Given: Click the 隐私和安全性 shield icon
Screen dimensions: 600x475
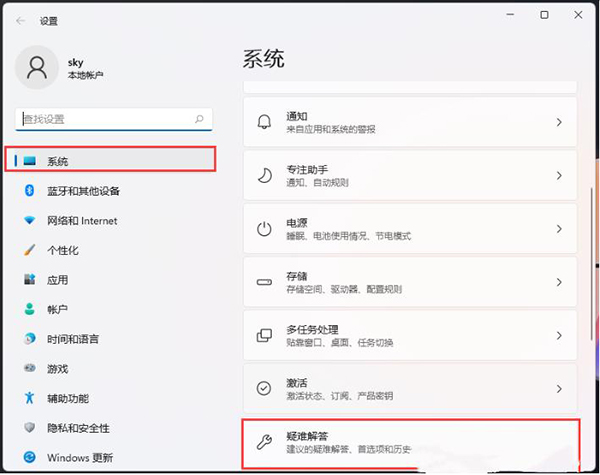Looking at the screenshot, I should pos(29,427).
